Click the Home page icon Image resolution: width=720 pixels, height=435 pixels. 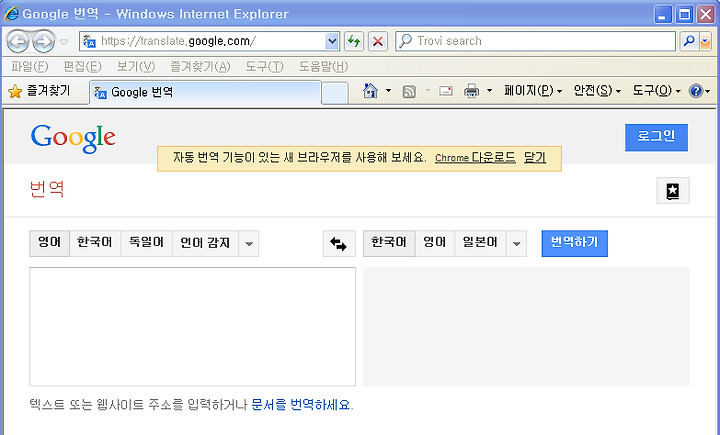pos(370,91)
